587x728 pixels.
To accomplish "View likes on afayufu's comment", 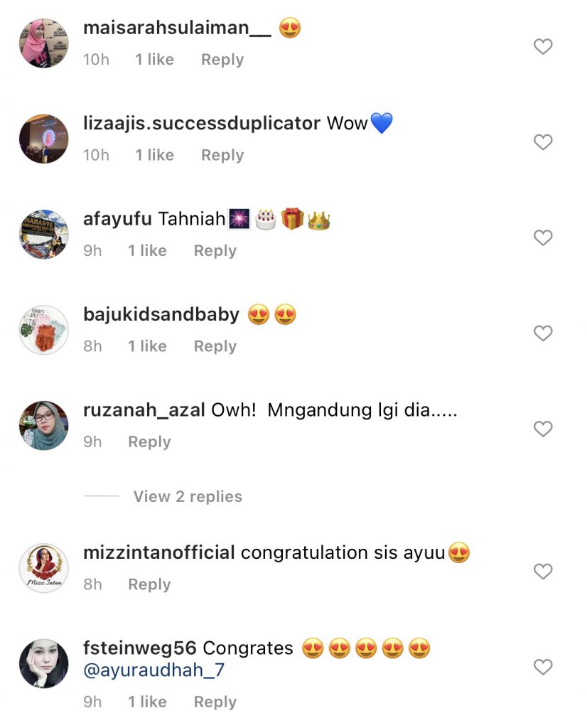I will (147, 250).
